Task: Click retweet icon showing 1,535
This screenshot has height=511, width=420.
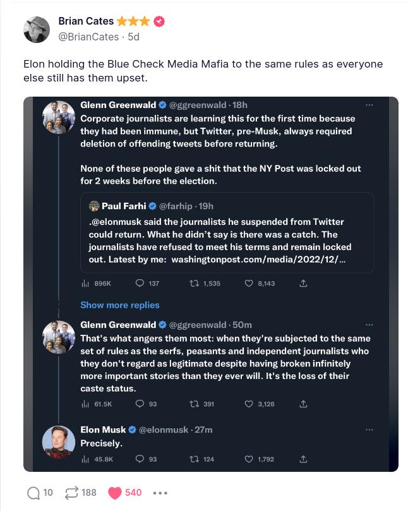Action: tap(195, 284)
